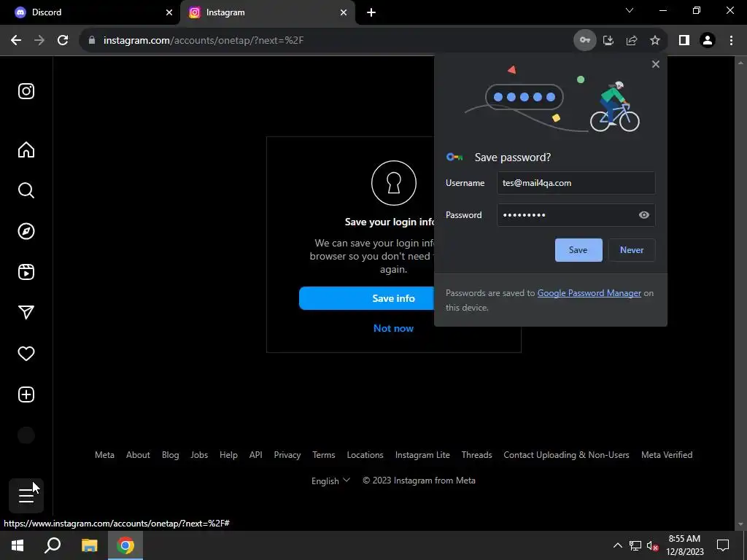Click network icon in system tray

pyautogui.click(x=635, y=545)
